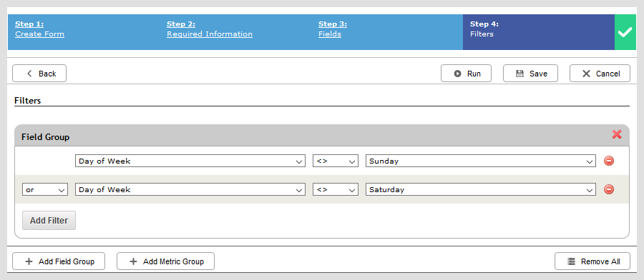The height and width of the screenshot is (280, 644).
Task: Open Day of Week dropdown in Saturday row
Action: (x=190, y=189)
